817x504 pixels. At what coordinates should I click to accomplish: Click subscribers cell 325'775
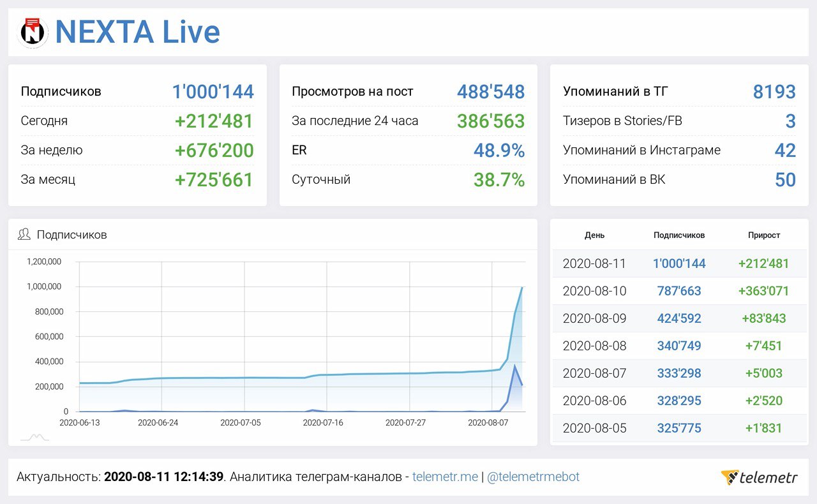(679, 428)
